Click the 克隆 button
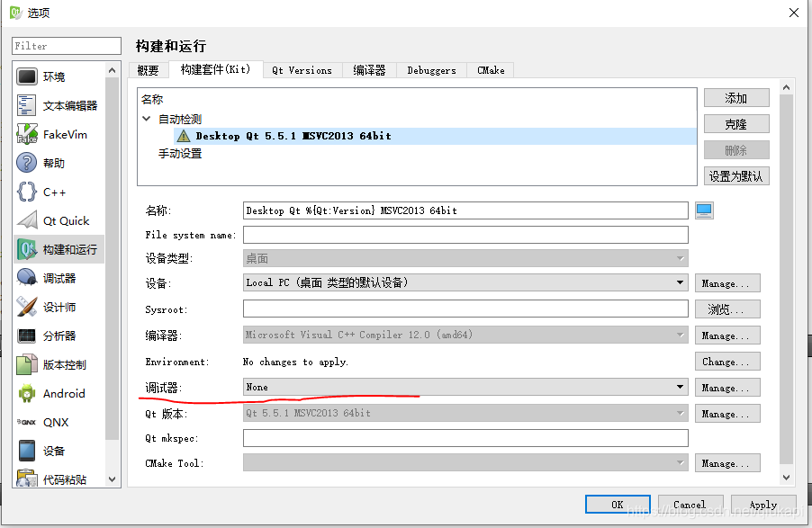This screenshot has height=528, width=812. click(x=736, y=124)
